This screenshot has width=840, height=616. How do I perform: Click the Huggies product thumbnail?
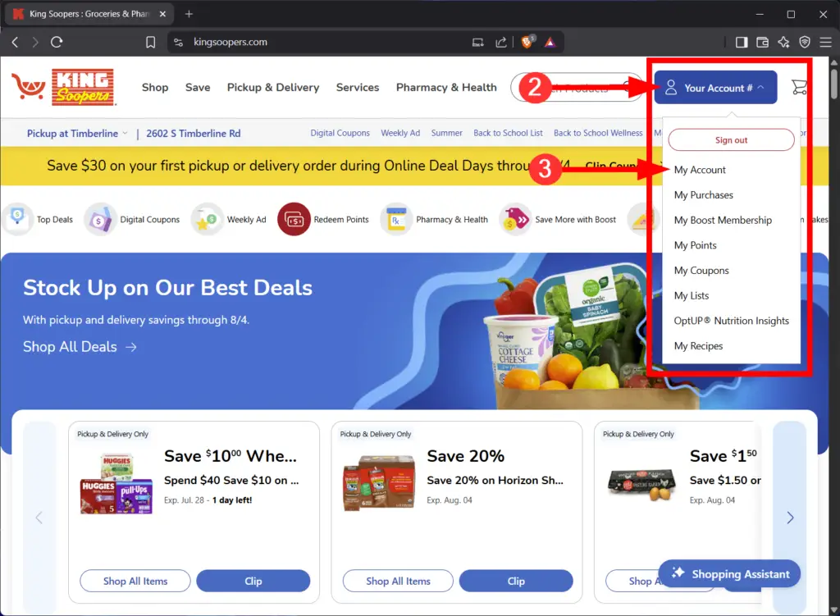click(116, 483)
